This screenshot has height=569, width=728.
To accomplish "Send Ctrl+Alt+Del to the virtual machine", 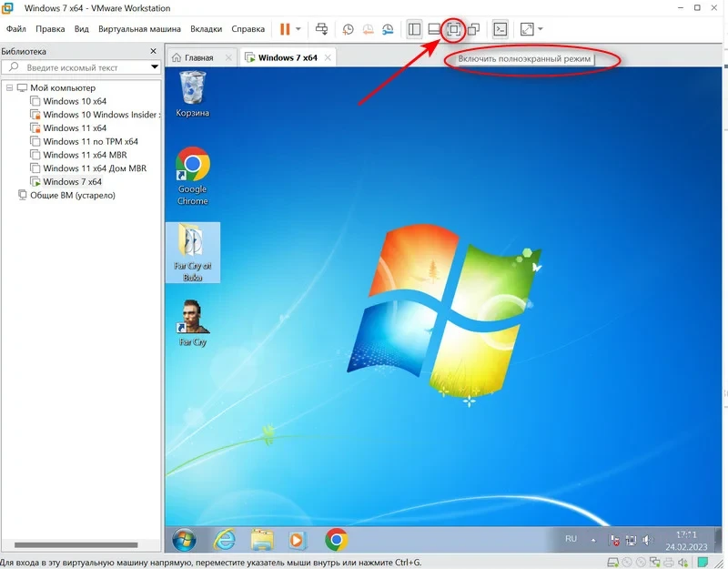I will (x=321, y=29).
